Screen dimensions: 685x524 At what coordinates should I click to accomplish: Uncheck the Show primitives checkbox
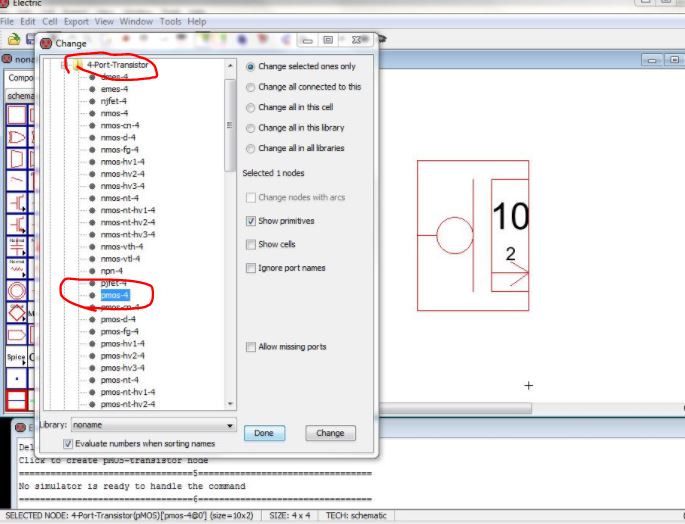pyautogui.click(x=251, y=221)
